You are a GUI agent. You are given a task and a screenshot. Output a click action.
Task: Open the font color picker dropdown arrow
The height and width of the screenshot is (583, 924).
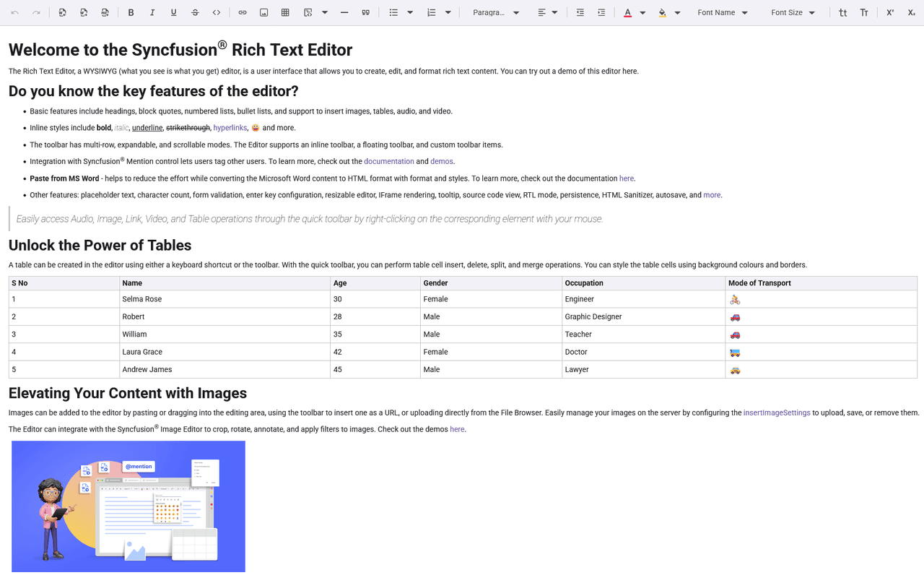point(642,12)
